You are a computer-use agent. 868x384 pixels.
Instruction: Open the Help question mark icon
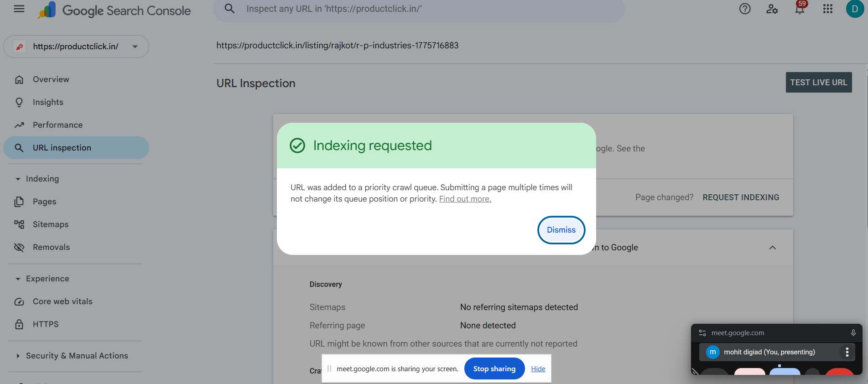745,9
